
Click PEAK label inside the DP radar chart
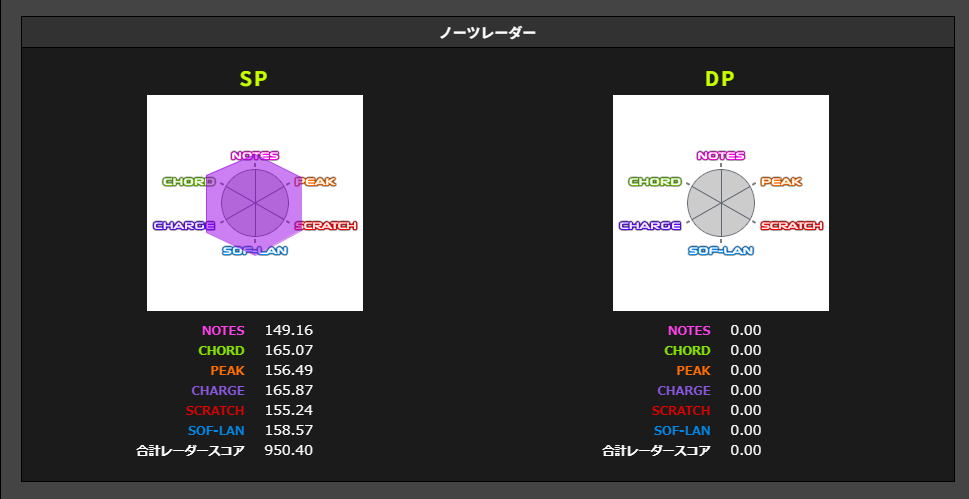click(x=781, y=182)
